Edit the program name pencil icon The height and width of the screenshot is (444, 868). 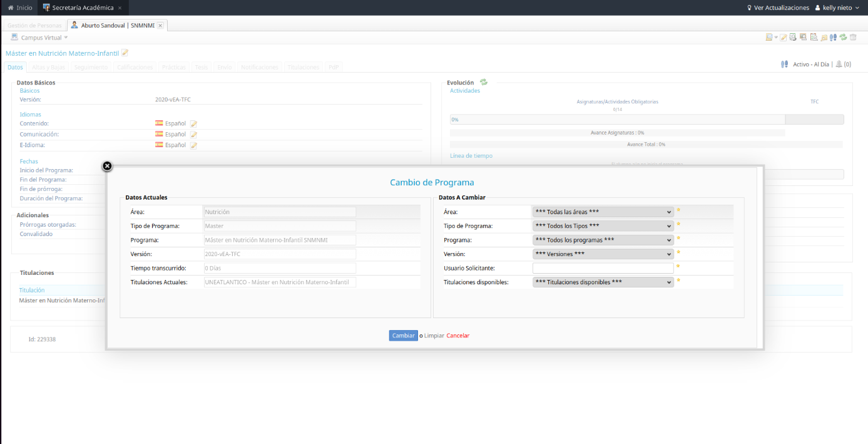125,53
